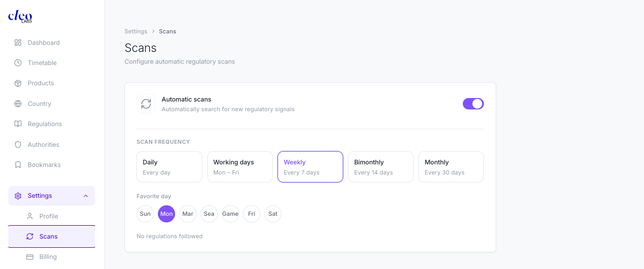Select Working days Mon–Fri option
The height and width of the screenshot is (269, 644).
[240, 167]
